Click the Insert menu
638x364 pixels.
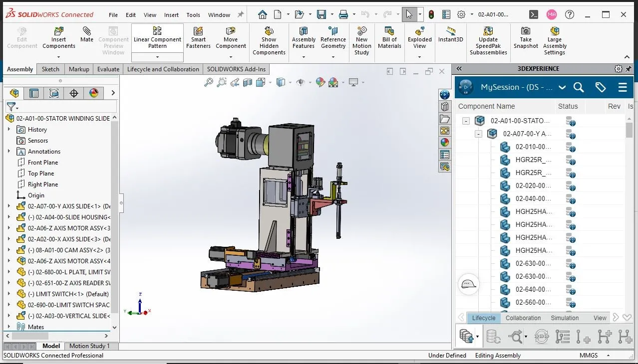(x=171, y=14)
